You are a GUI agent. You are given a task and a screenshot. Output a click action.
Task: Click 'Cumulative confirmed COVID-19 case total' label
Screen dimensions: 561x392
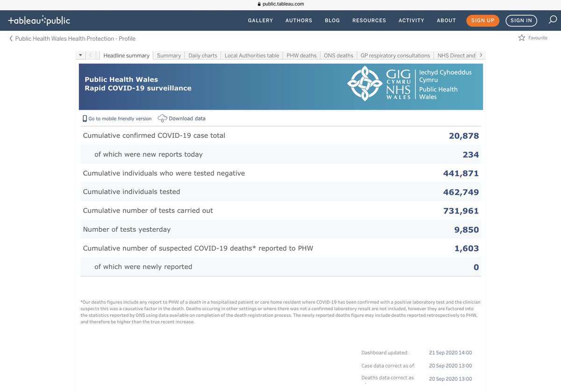[x=154, y=135]
